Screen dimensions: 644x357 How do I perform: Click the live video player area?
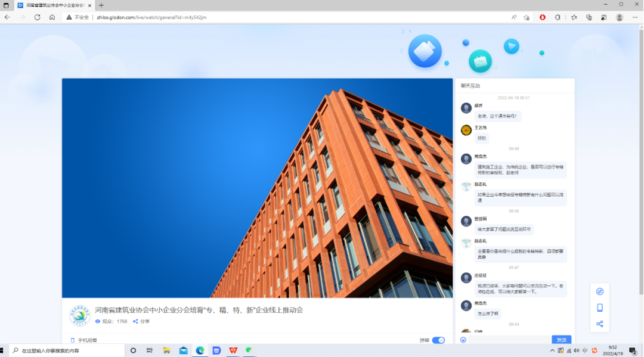[257, 188]
